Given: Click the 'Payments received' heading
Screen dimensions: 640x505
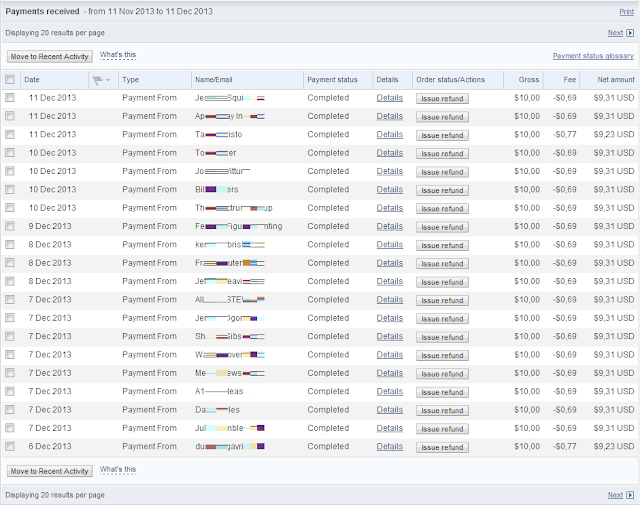Looking at the screenshot, I should (42, 11).
